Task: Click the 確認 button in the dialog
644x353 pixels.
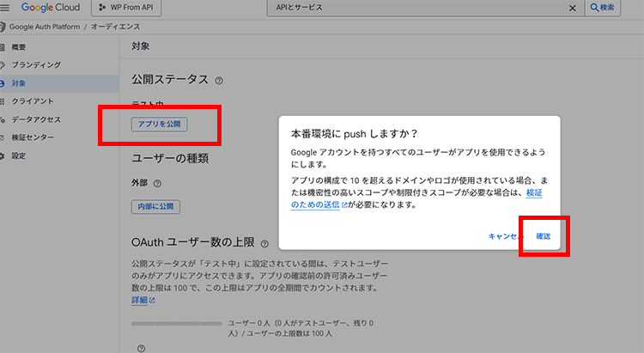Action: coord(543,236)
